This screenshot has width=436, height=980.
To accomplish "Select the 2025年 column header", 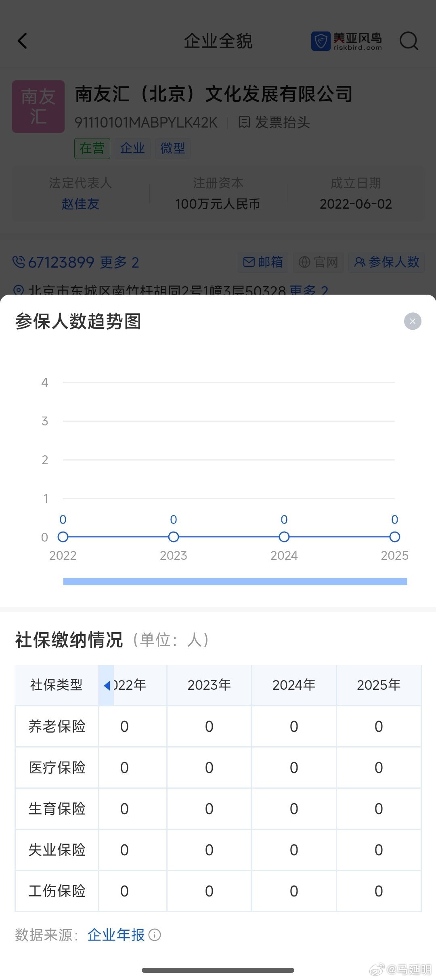I will pos(379,685).
